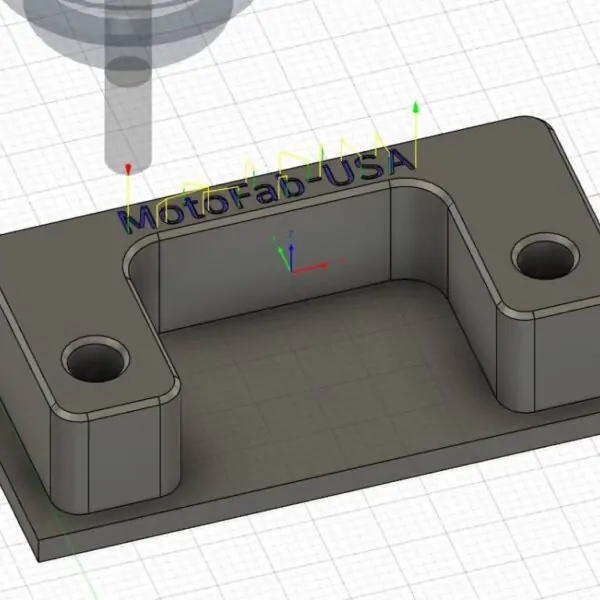Click the green toolpath end arrow marker
The image size is (600, 600).
click(415, 105)
